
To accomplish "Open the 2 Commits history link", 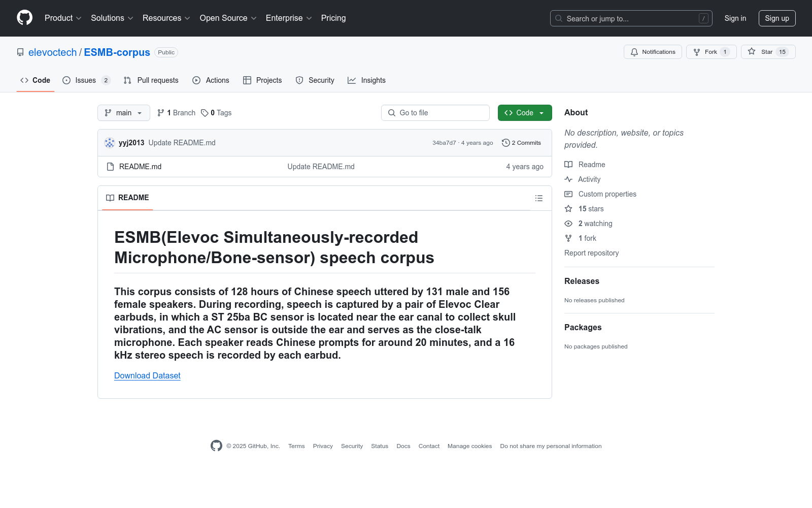I will pyautogui.click(x=521, y=143).
